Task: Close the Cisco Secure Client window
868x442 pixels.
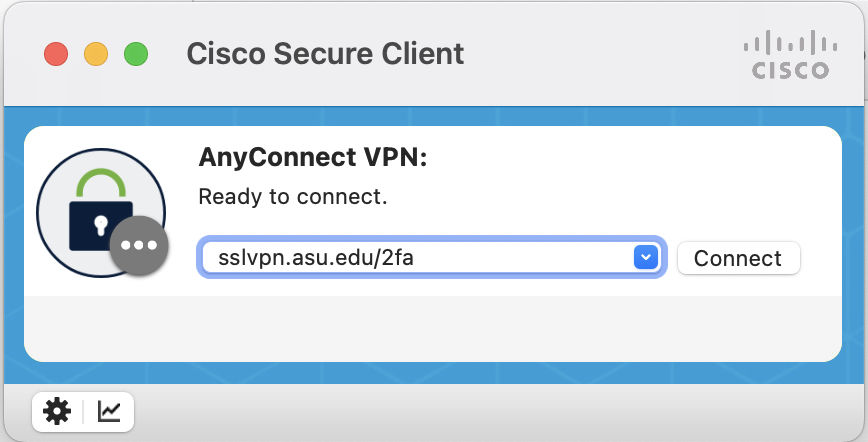Action: tap(56, 53)
